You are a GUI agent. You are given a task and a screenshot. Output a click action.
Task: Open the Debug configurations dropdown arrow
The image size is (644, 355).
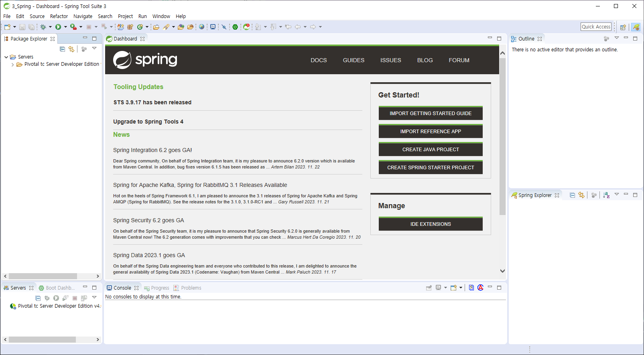point(50,27)
